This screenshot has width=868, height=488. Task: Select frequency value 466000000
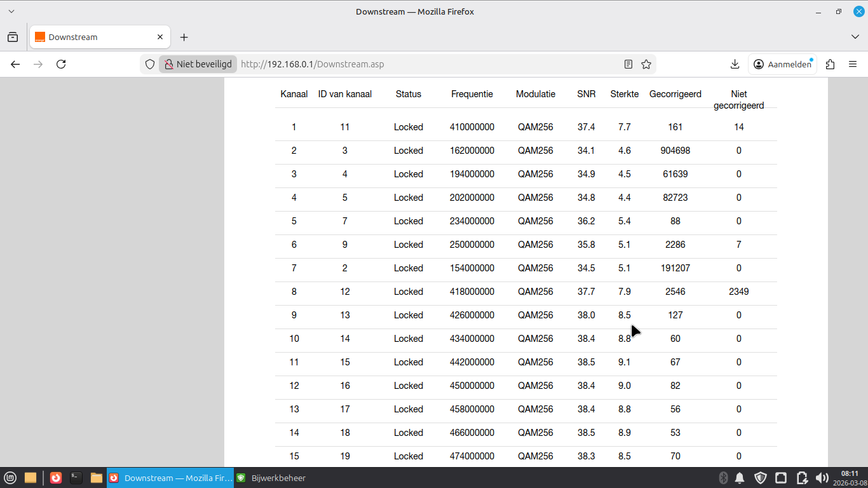[472, 433]
